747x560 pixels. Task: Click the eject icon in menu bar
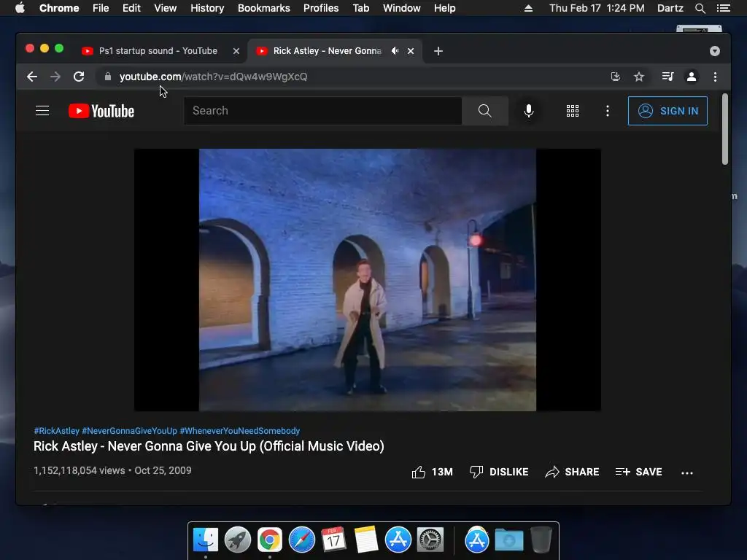pyautogui.click(x=528, y=8)
